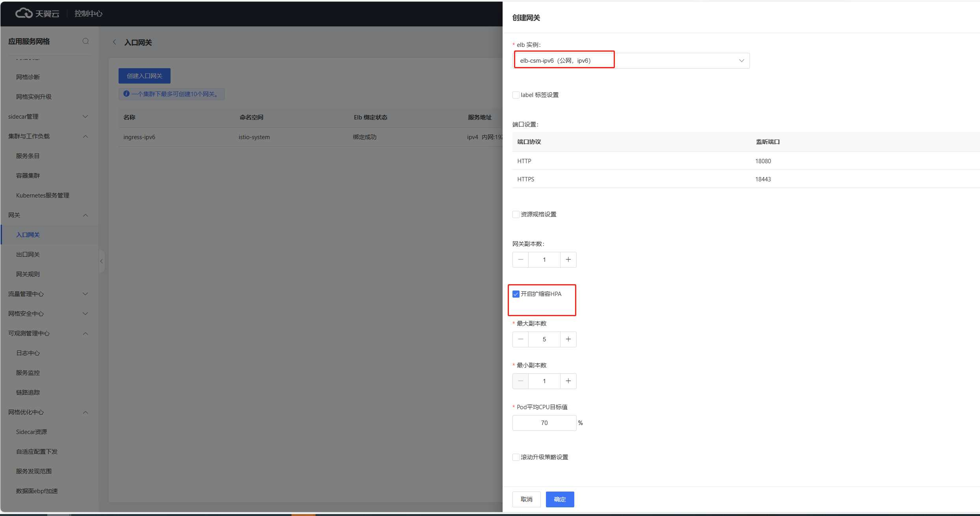Click 控制中心 in the top bar
Image resolution: width=980 pixels, height=516 pixels.
pyautogui.click(x=88, y=13)
